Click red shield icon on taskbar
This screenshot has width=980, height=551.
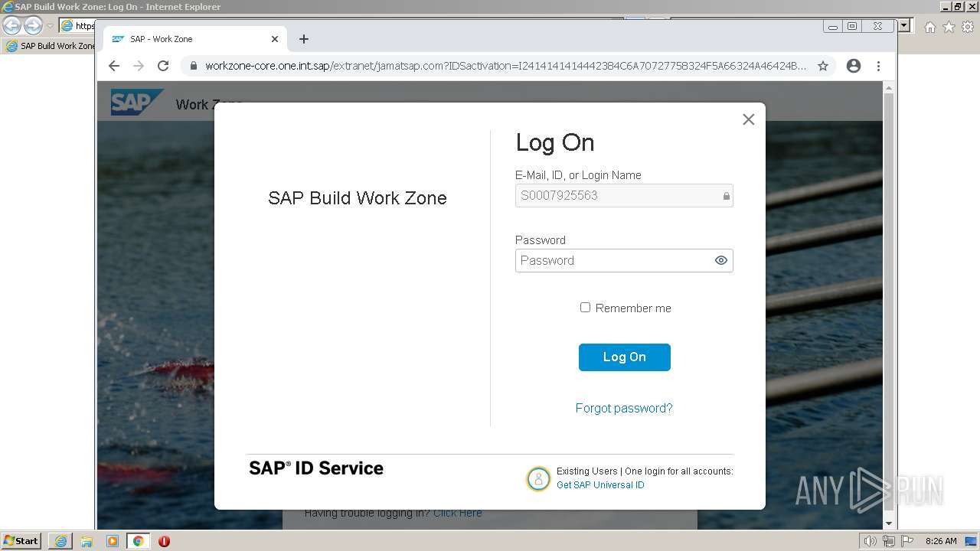point(164,541)
